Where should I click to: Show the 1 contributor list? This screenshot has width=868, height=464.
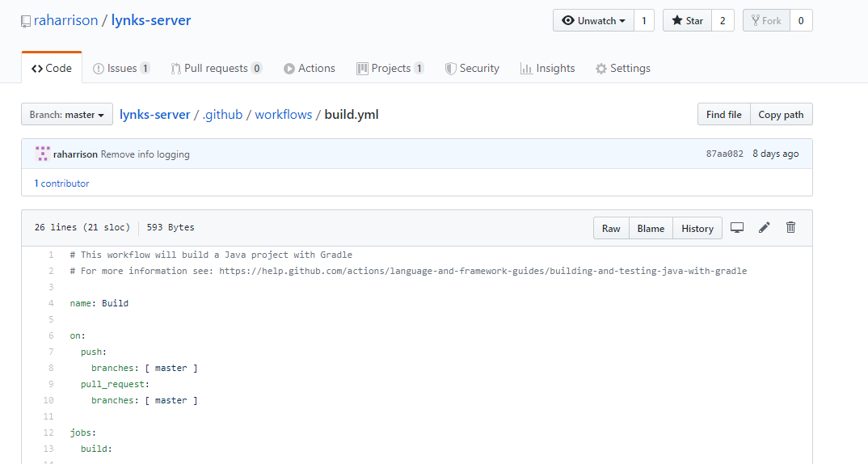(x=61, y=183)
